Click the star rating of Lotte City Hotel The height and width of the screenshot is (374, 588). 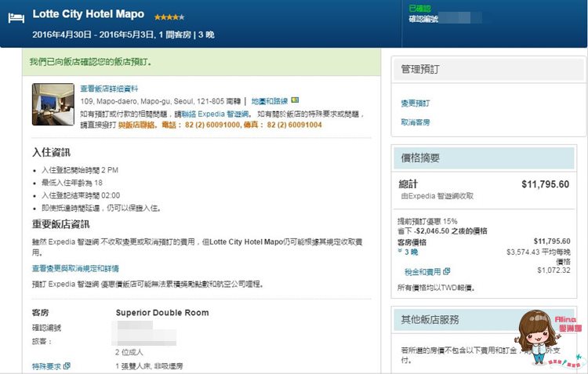coord(169,17)
